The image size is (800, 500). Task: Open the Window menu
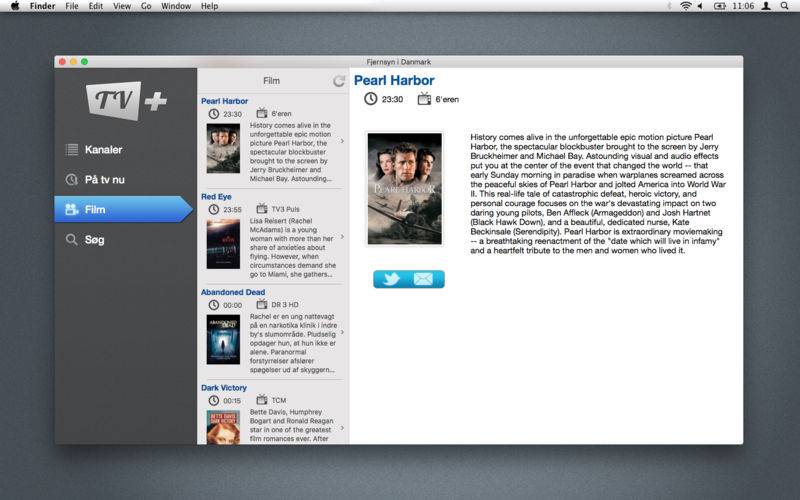176,6
